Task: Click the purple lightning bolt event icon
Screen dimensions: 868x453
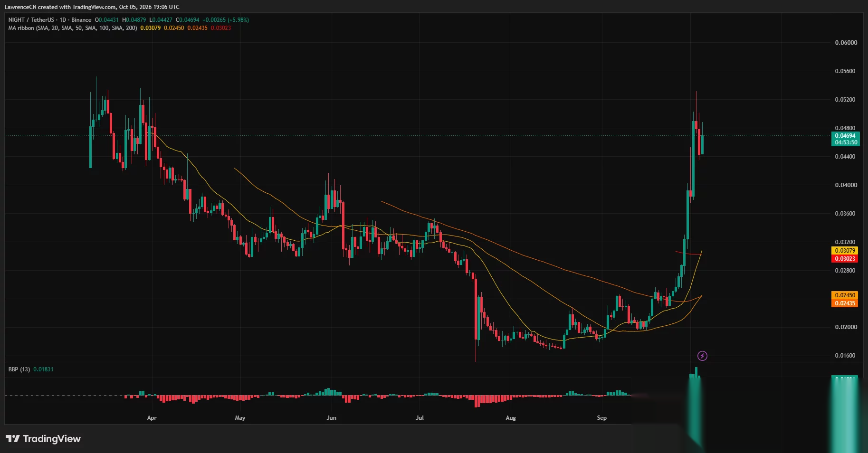Action: point(702,356)
